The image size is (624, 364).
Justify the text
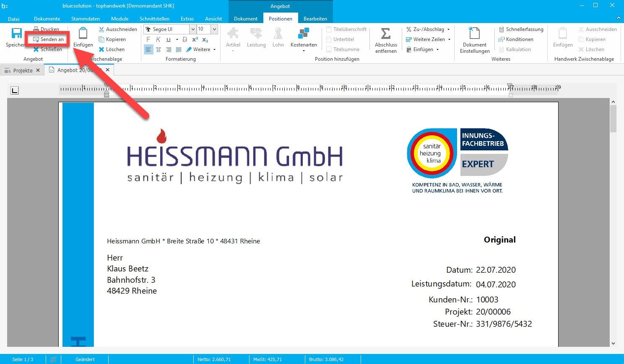point(179,49)
